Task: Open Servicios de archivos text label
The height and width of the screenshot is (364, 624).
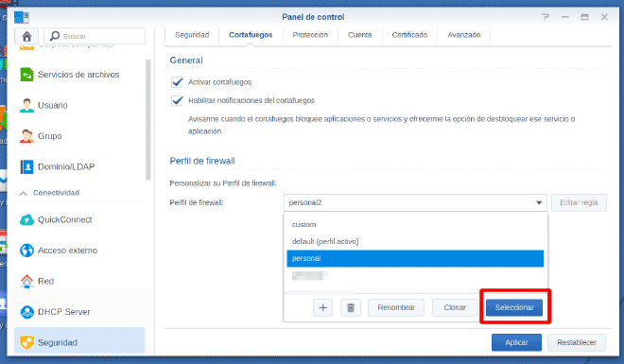Action: pos(78,75)
